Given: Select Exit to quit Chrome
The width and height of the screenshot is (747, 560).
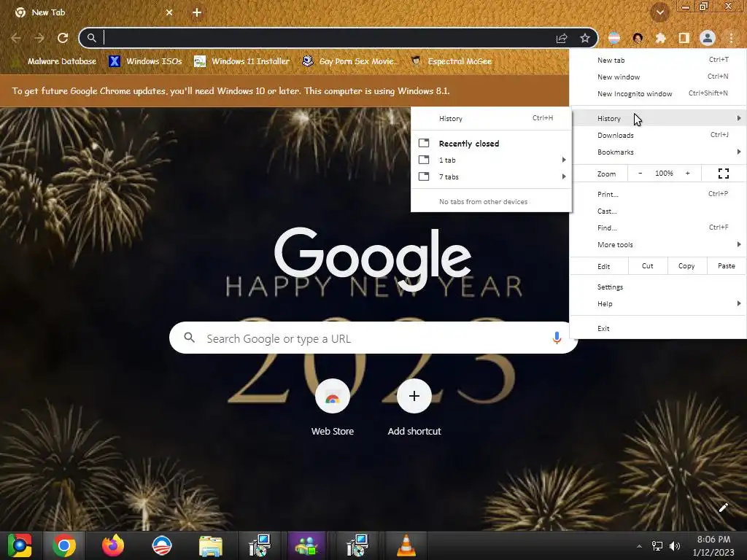Looking at the screenshot, I should (x=657, y=328).
